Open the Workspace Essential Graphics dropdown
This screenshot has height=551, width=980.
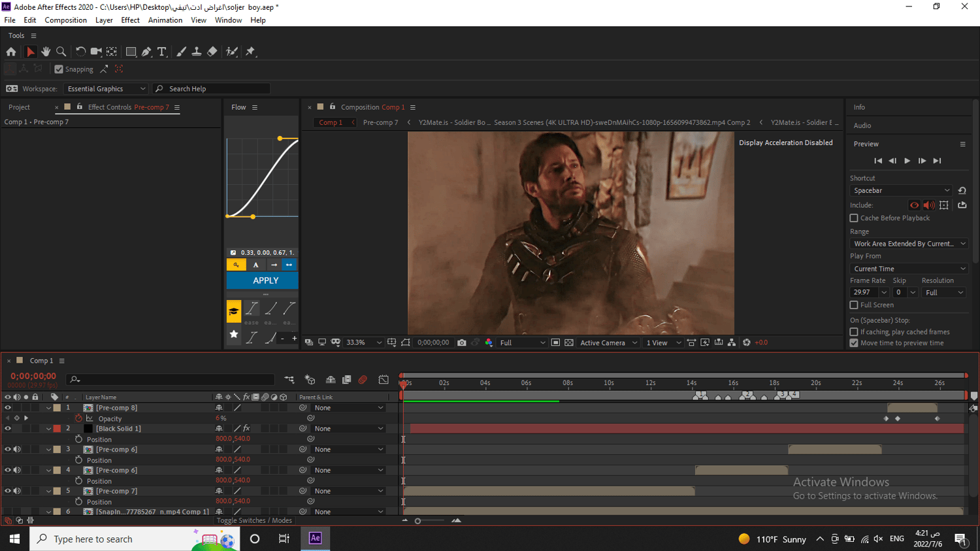[106, 89]
